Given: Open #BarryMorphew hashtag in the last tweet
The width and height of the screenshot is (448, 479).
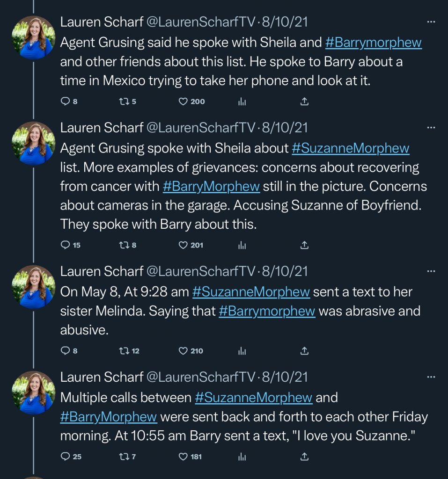Looking at the screenshot, I should [x=109, y=417].
